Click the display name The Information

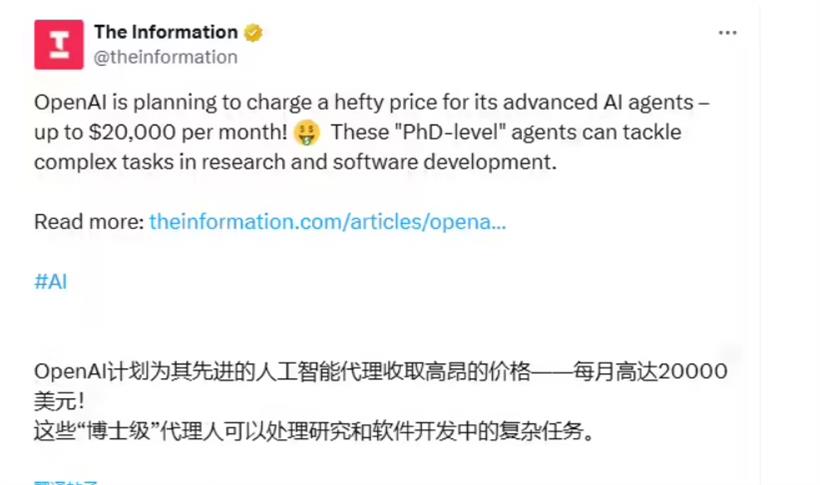click(x=166, y=32)
